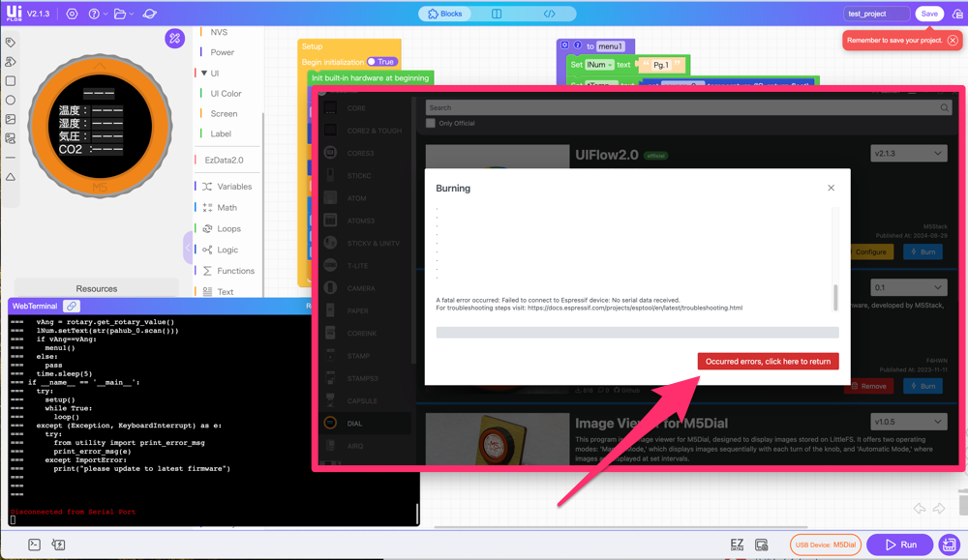Select the Label widget tool icon
Image resolution: width=968 pixels, height=560 pixels.
tap(11, 43)
